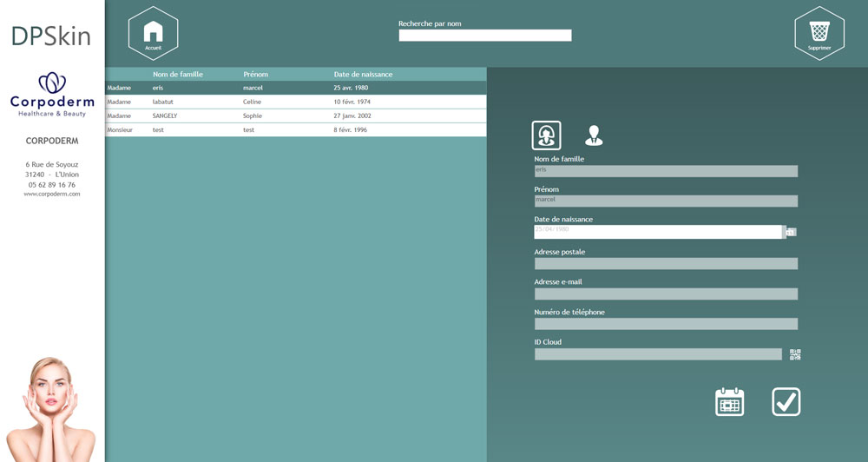Select the Monsieur test patient row

coord(295,129)
